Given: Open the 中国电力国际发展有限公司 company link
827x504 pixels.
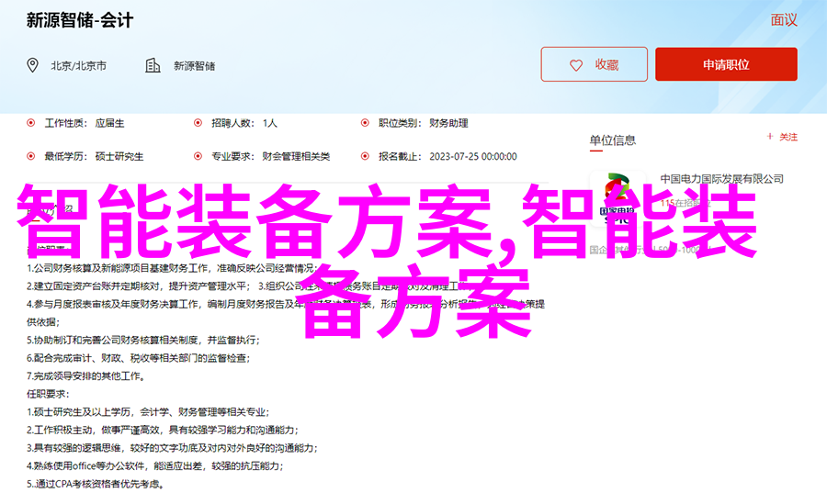Looking at the screenshot, I should click(721, 179).
